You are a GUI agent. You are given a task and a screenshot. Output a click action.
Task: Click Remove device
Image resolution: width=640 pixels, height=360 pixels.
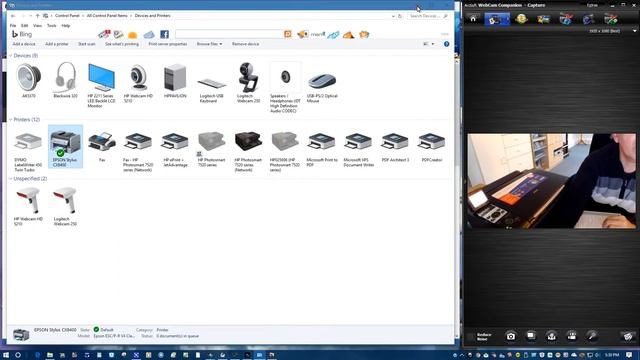pyautogui.click(x=245, y=44)
